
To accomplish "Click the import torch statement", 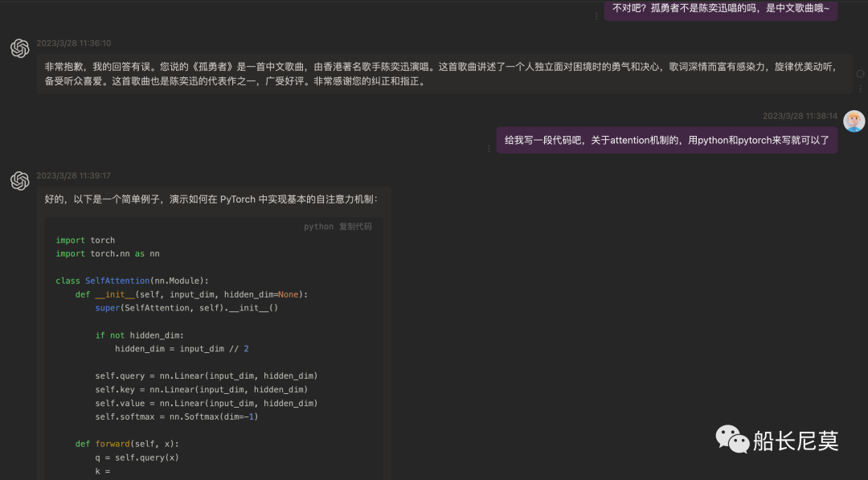I will 84,240.
